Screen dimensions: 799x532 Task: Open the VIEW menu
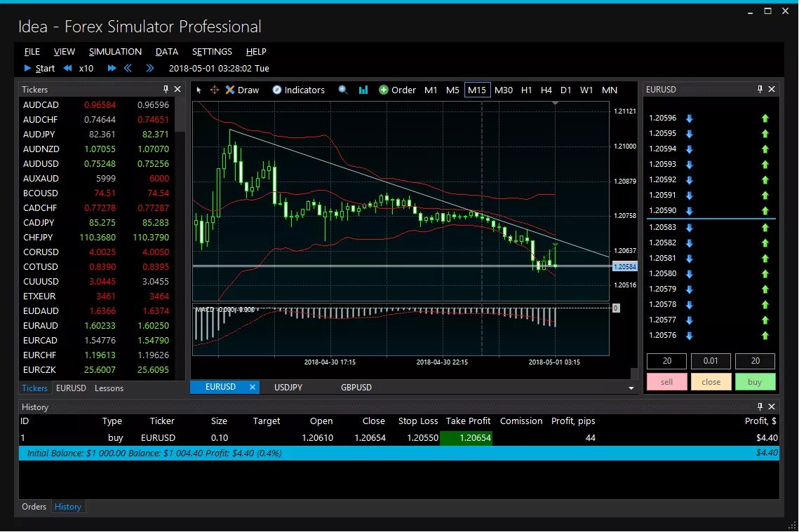(65, 52)
